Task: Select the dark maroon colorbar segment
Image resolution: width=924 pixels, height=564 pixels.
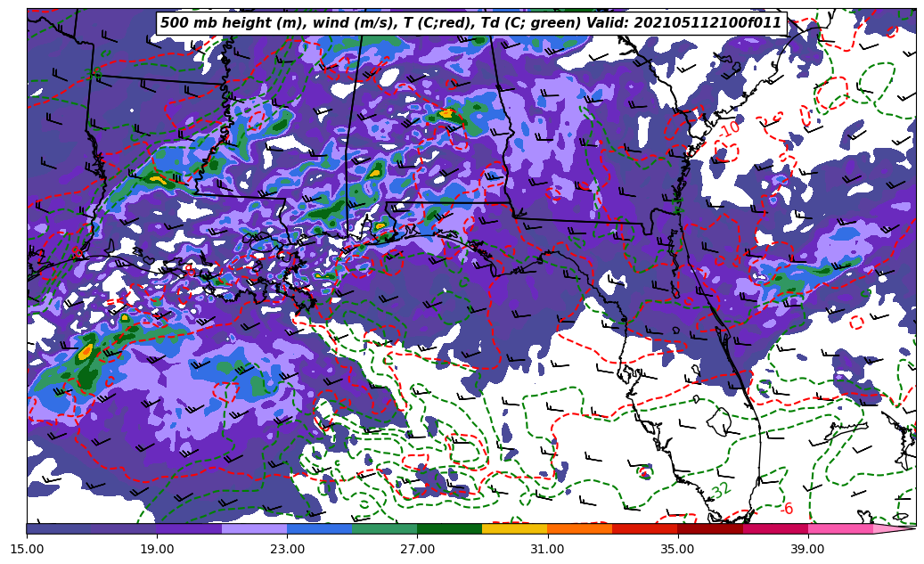Action: (710, 528)
